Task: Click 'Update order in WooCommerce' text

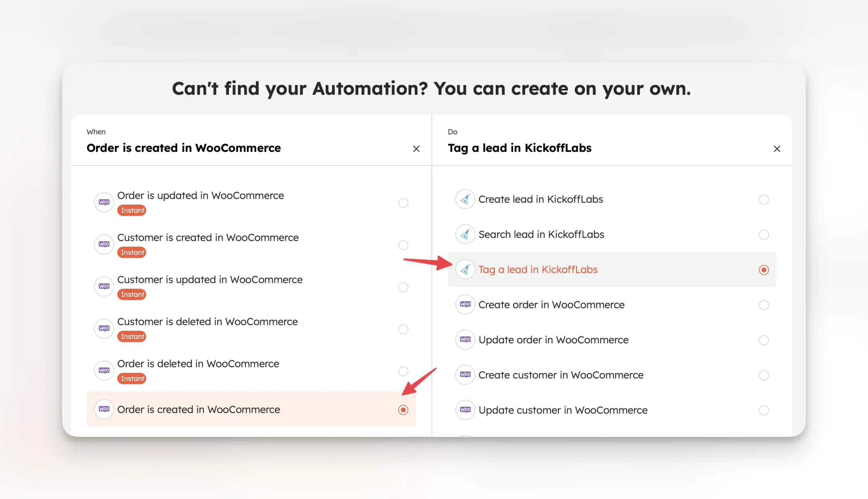Action: coord(554,340)
